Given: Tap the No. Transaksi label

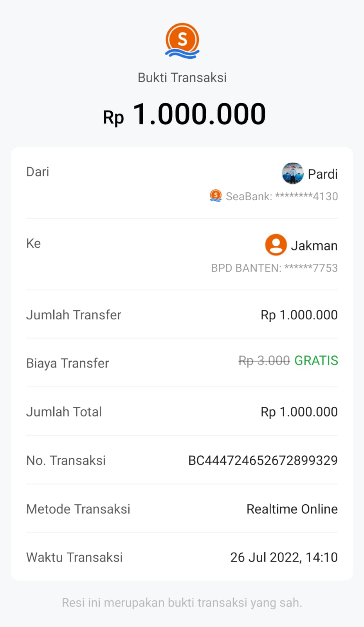Looking at the screenshot, I should [66, 460].
